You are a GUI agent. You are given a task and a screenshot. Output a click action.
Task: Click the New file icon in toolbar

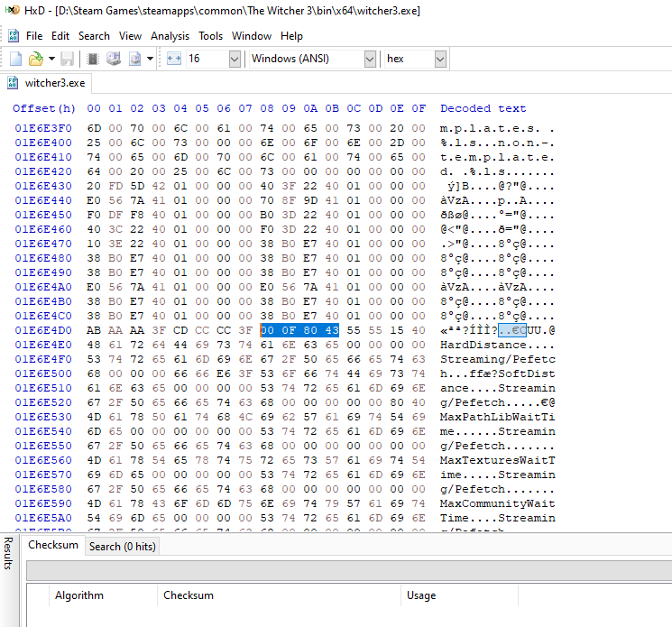[x=15, y=59]
